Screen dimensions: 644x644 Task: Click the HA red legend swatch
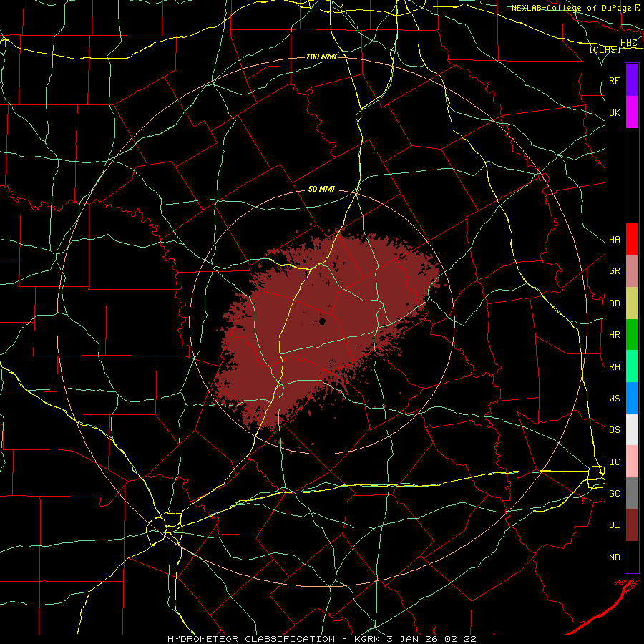point(632,239)
